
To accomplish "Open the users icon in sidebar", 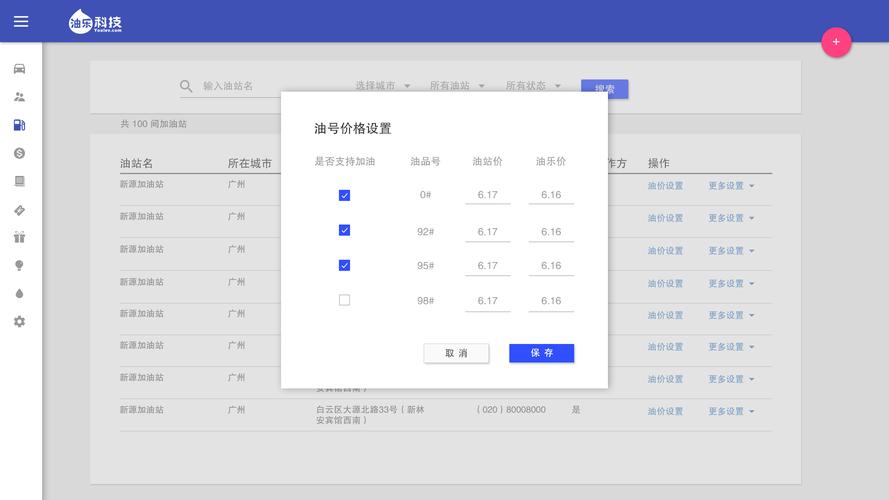I will coord(20,97).
